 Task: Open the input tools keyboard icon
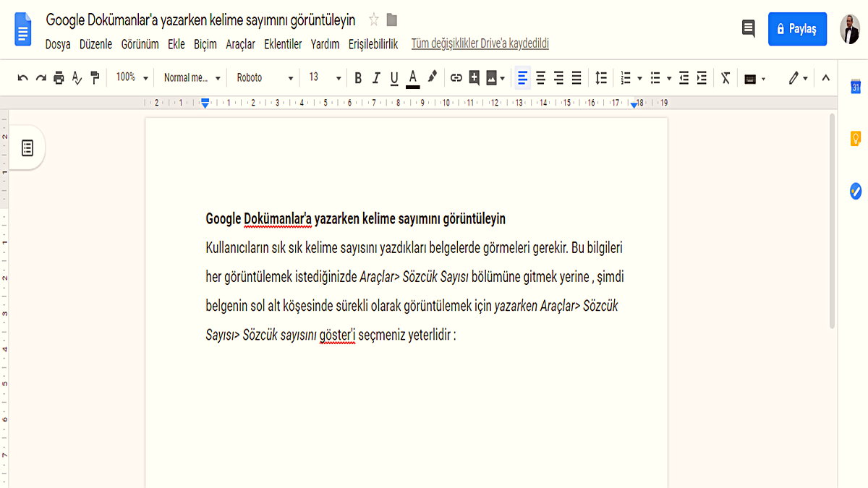click(x=750, y=79)
